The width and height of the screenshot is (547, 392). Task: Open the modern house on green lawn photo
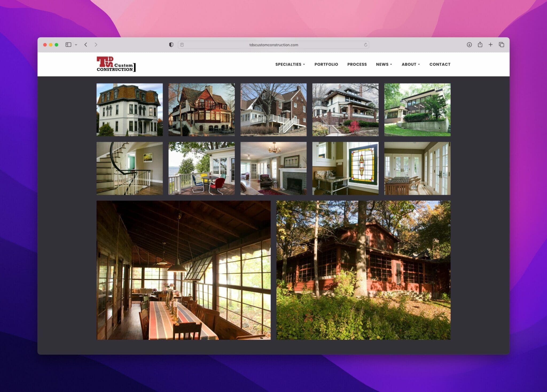tap(417, 110)
